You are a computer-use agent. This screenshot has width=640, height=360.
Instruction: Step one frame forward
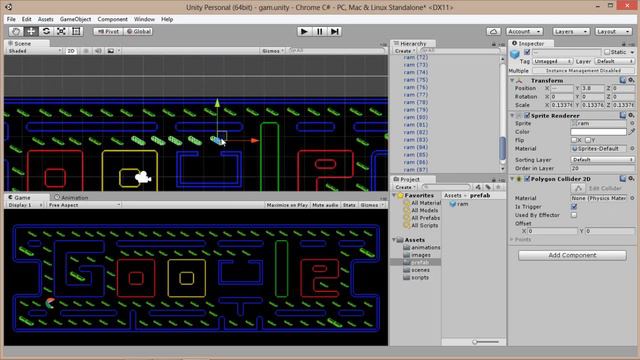click(x=335, y=31)
